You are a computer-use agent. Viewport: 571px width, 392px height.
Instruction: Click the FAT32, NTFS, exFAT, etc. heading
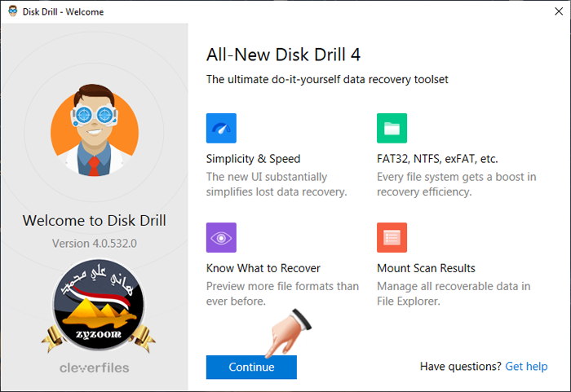437,159
